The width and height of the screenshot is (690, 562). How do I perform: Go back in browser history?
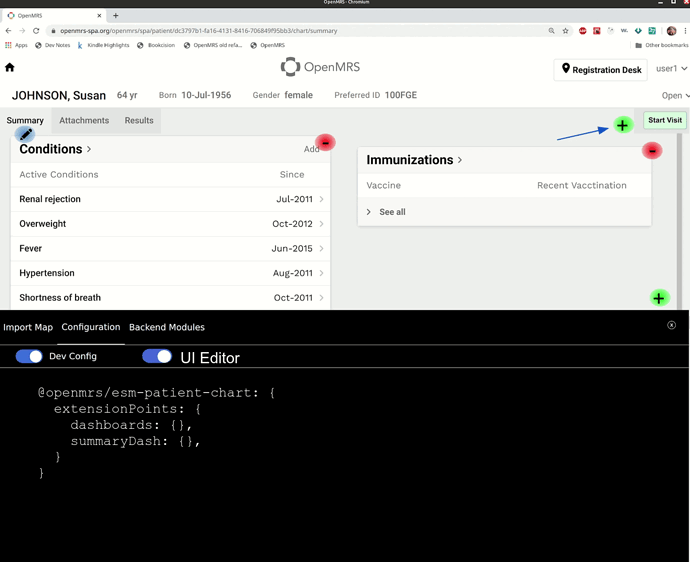(8, 31)
